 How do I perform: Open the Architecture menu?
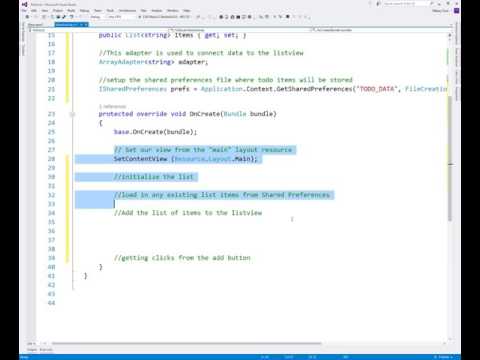127,11
